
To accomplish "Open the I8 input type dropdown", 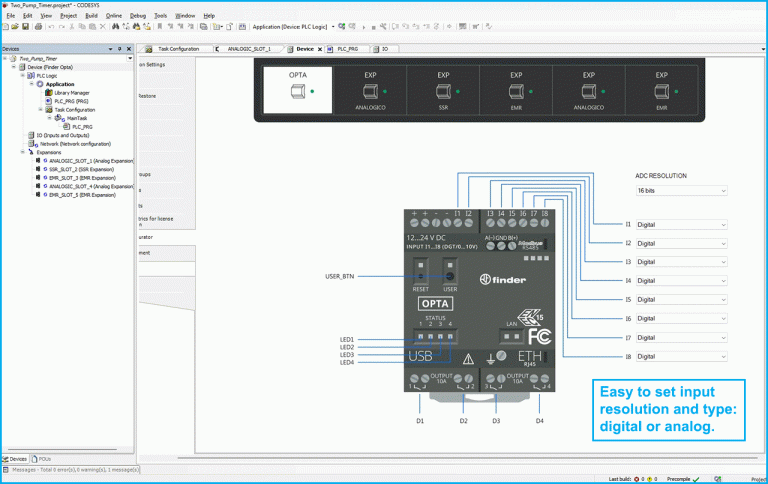I will tap(681, 357).
